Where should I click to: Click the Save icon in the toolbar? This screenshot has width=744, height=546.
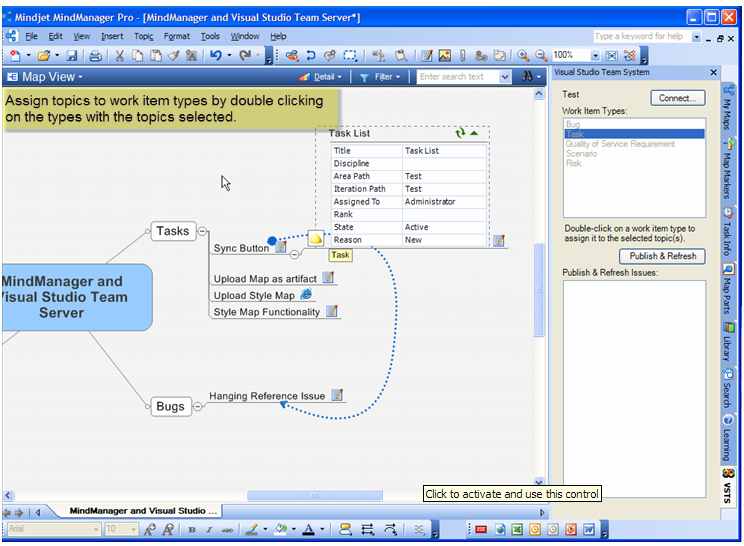(x=71, y=56)
